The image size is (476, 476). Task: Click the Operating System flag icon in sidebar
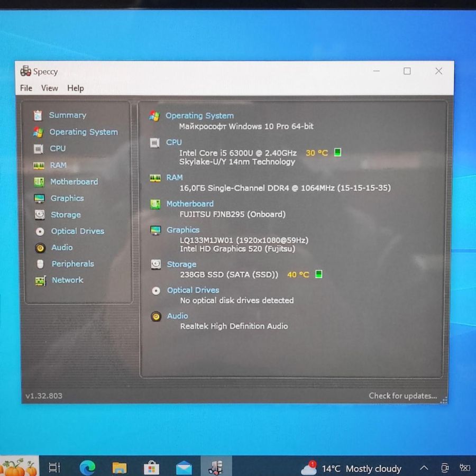click(x=38, y=132)
